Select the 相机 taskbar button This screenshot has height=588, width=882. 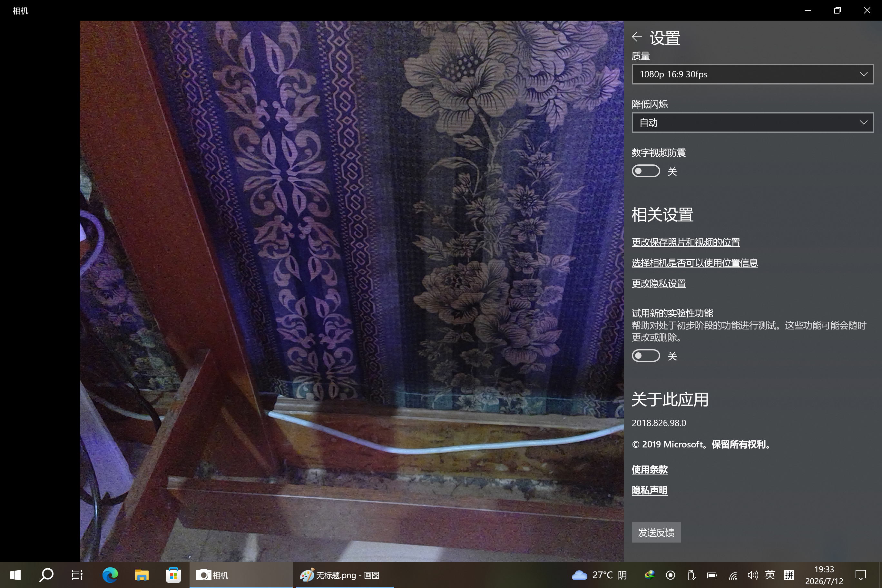point(241,575)
